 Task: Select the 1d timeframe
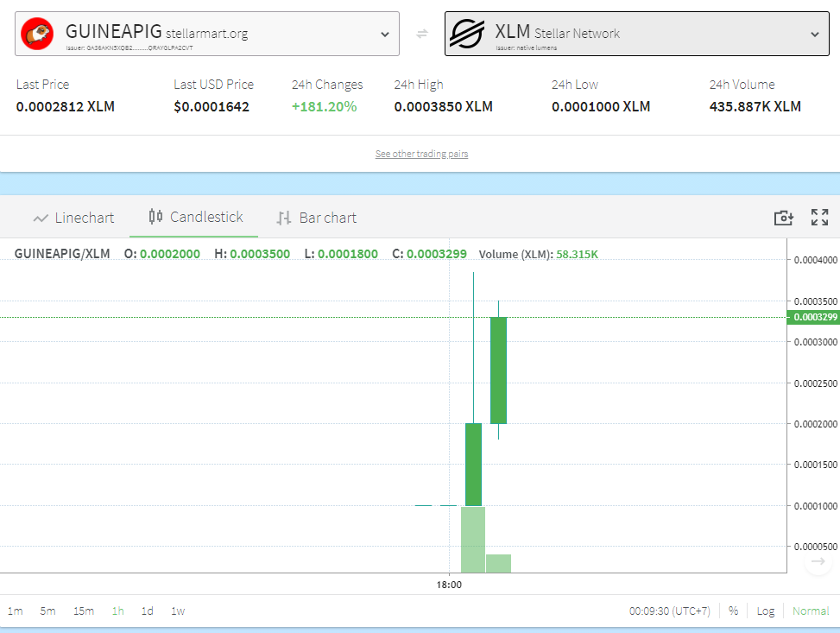click(x=148, y=611)
